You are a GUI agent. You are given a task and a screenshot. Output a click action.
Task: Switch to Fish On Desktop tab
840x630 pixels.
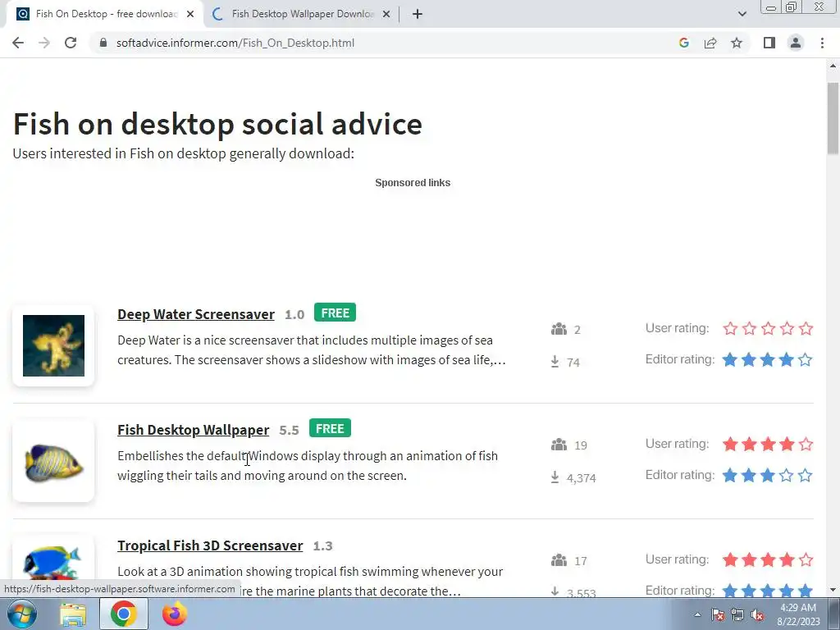105,14
